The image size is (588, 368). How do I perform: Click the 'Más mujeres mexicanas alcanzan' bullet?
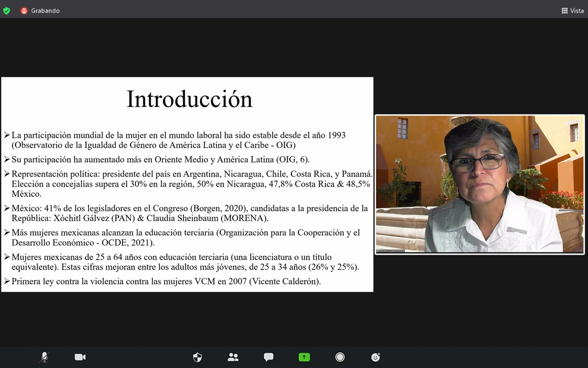tap(182, 237)
